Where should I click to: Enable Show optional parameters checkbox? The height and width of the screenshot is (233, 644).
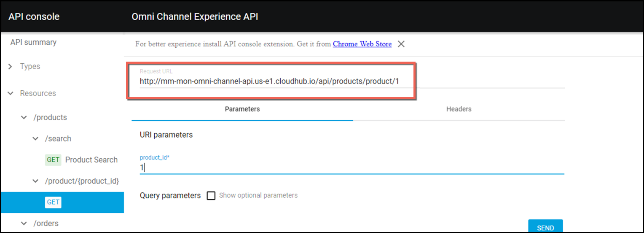(211, 195)
